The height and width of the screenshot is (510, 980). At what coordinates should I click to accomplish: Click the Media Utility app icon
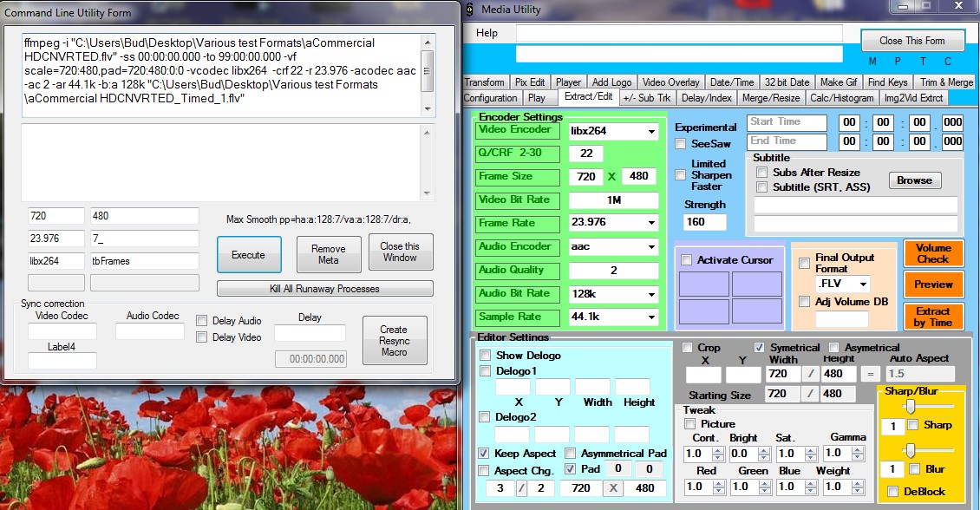(470, 10)
